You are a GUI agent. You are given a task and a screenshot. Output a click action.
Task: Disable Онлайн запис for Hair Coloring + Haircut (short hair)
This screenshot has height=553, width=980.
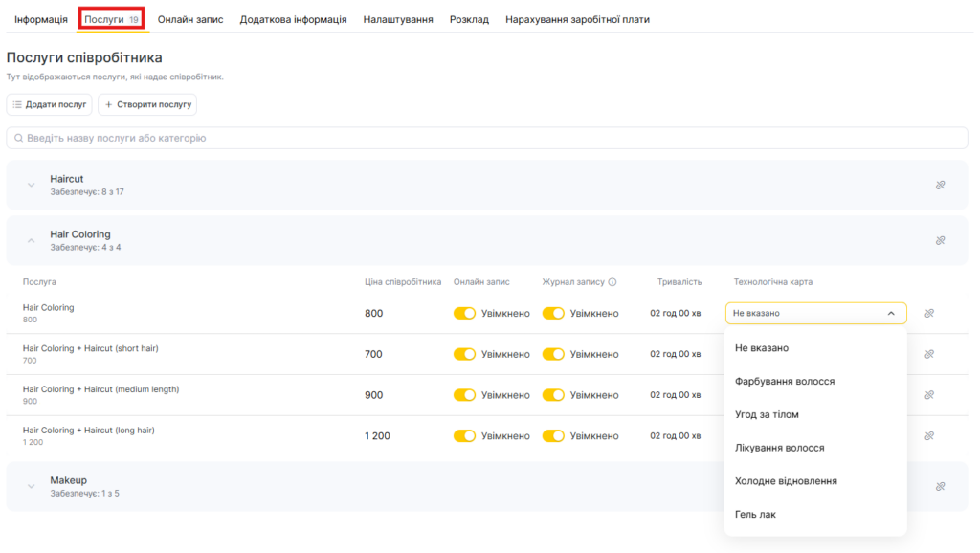click(464, 354)
